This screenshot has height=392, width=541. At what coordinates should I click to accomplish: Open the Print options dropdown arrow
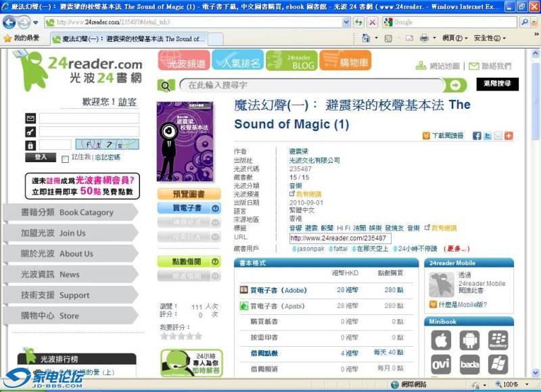434,38
